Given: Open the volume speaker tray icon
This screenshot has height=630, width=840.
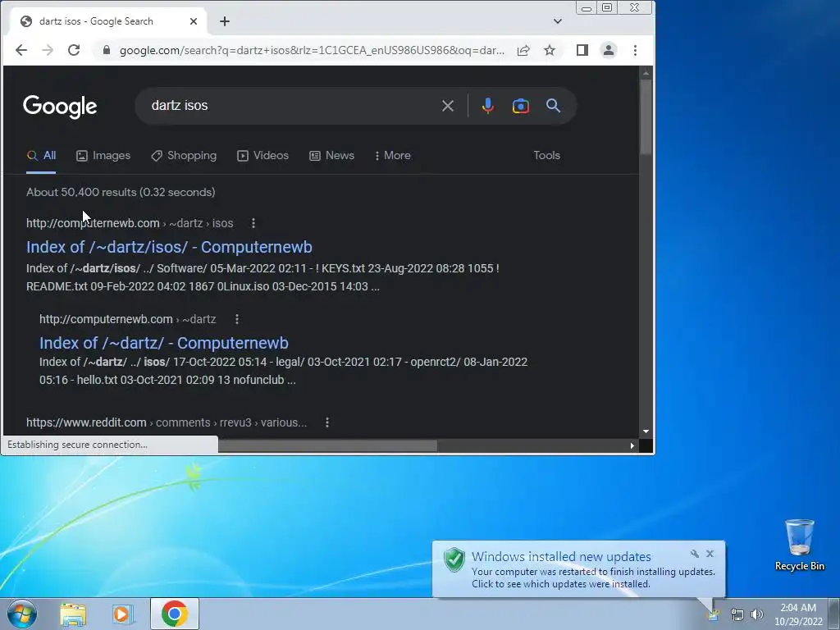Looking at the screenshot, I should [x=757, y=614].
